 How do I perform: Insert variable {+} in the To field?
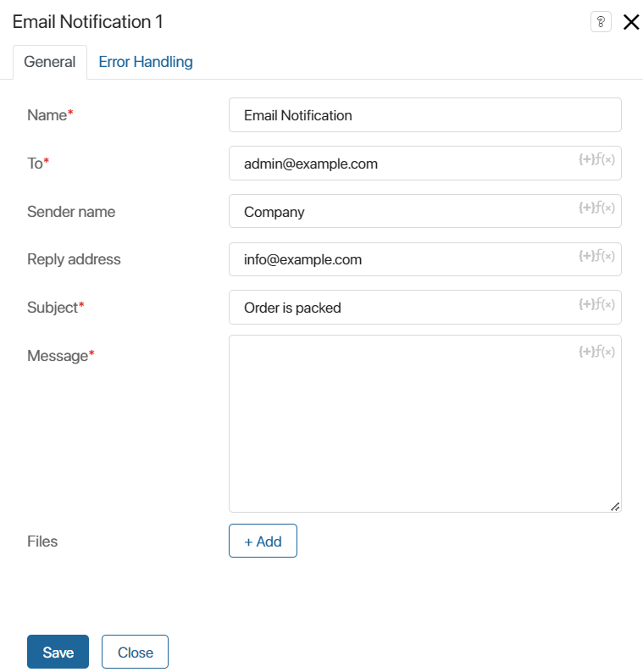click(x=585, y=159)
